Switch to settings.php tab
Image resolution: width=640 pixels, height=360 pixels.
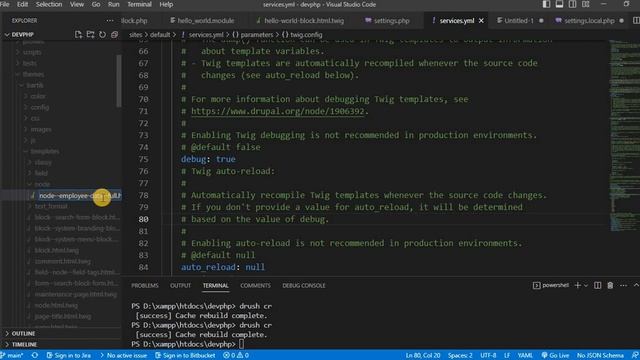click(387, 20)
